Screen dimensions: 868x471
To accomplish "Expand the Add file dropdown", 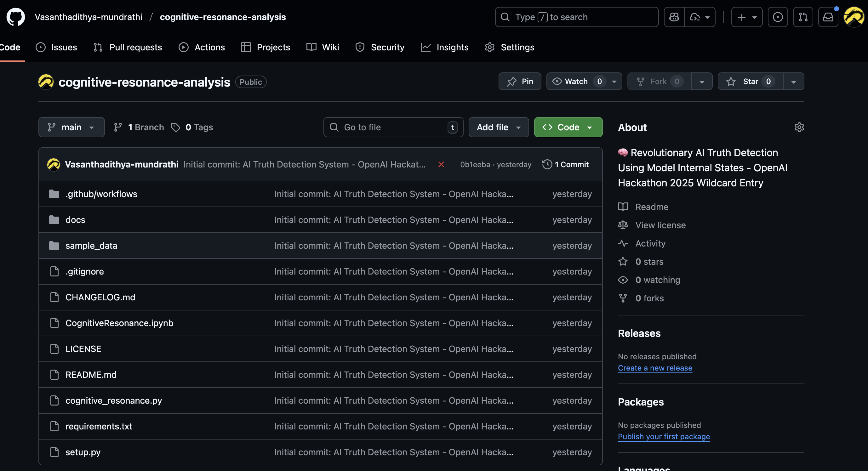I will [498, 127].
